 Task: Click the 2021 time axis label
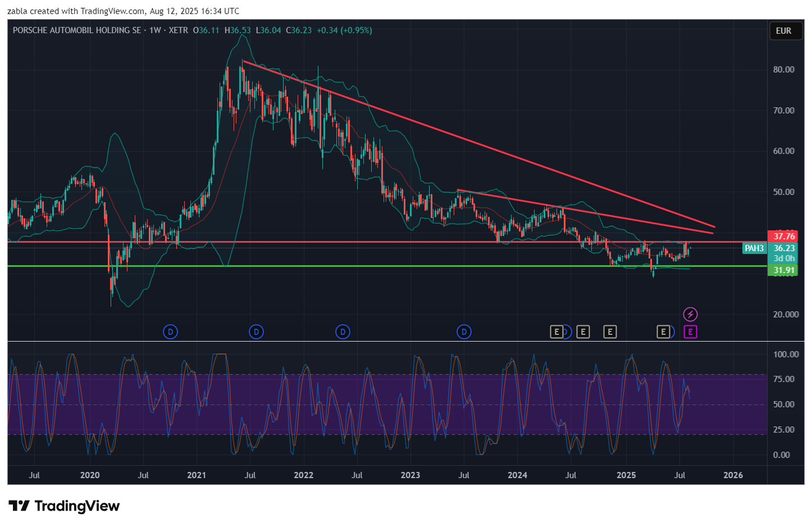197,475
